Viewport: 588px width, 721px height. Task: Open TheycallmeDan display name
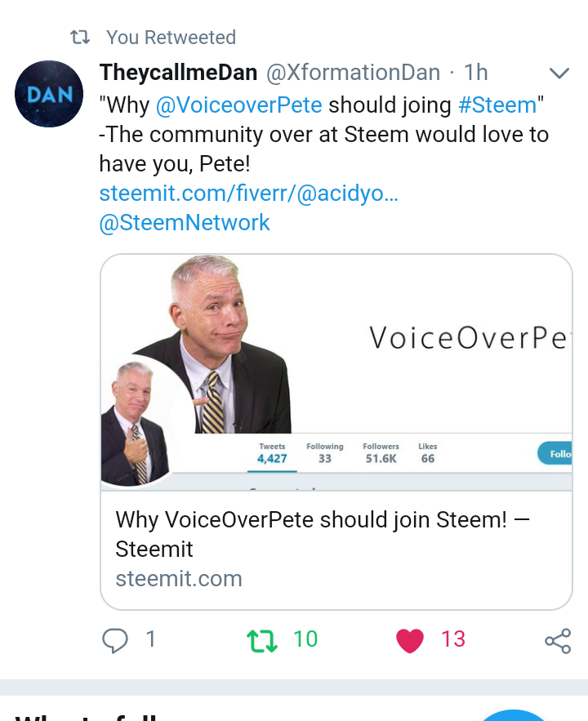(178, 73)
